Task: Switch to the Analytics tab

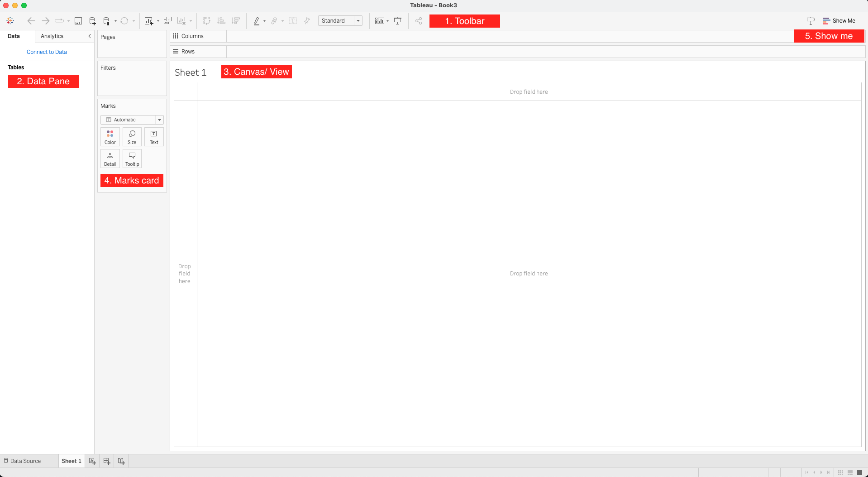Action: pos(52,36)
